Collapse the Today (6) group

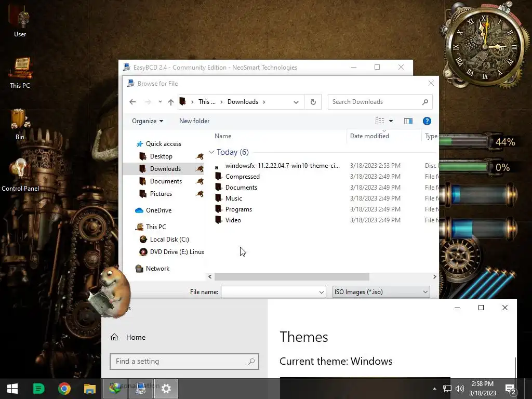(x=211, y=152)
